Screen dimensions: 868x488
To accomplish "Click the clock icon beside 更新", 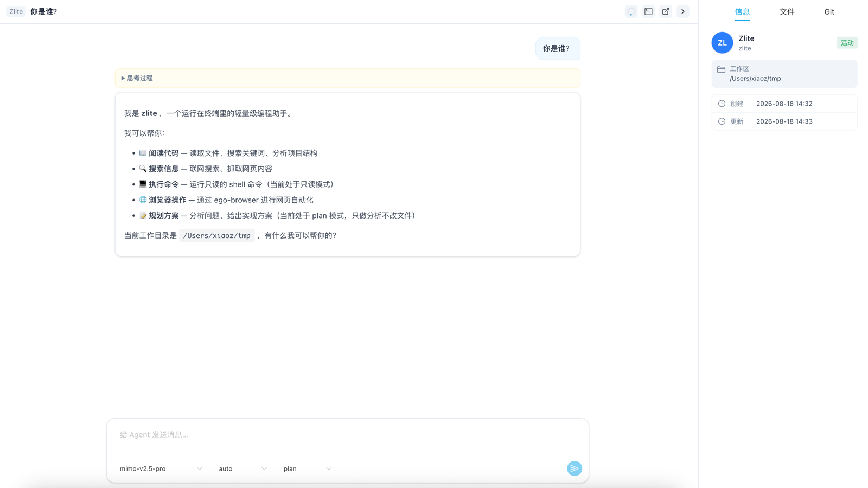I will coord(722,121).
